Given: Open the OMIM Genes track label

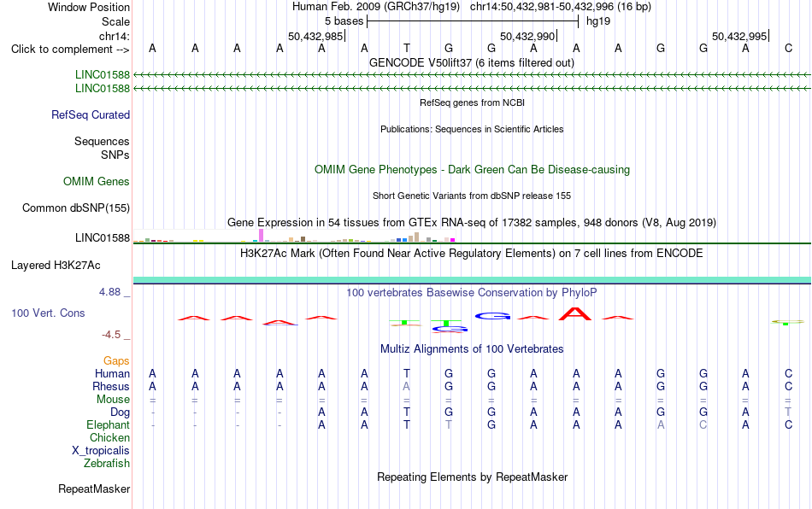Looking at the screenshot, I should click(x=96, y=182).
